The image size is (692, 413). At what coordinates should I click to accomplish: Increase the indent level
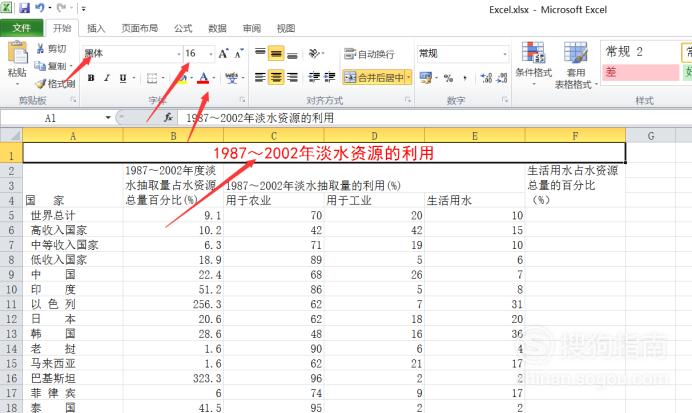(330, 78)
